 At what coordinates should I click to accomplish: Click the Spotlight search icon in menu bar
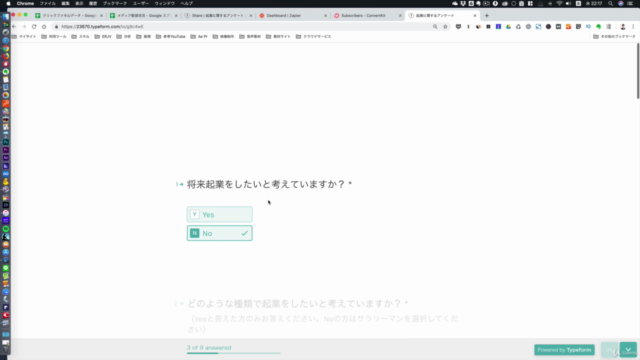click(611, 3)
